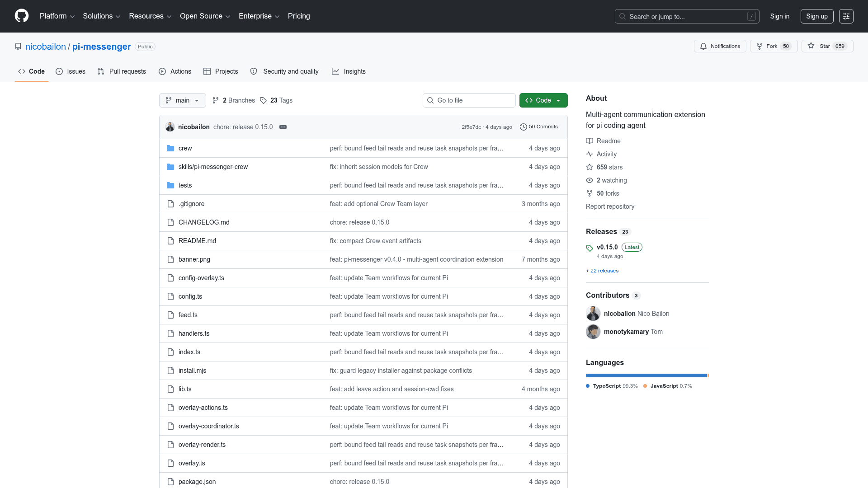Click the repository icon beside nicobailon
The height and width of the screenshot is (488, 868).
[x=18, y=47]
